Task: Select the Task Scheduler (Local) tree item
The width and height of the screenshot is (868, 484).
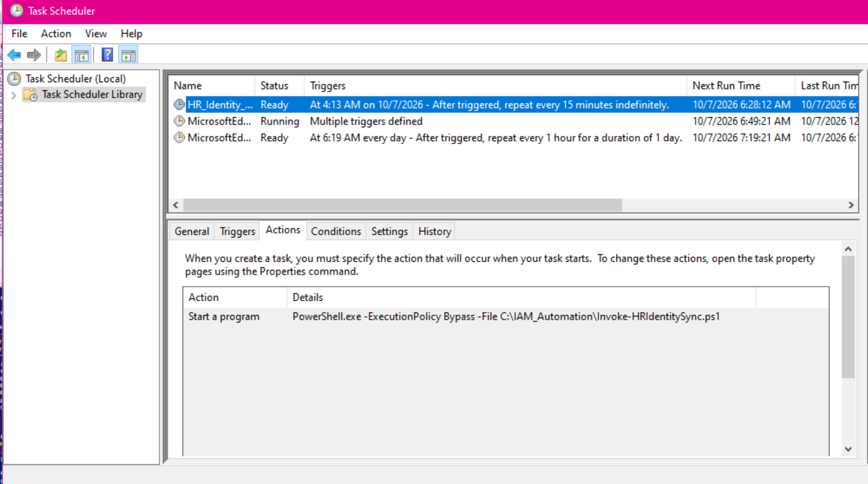Action: coord(76,79)
